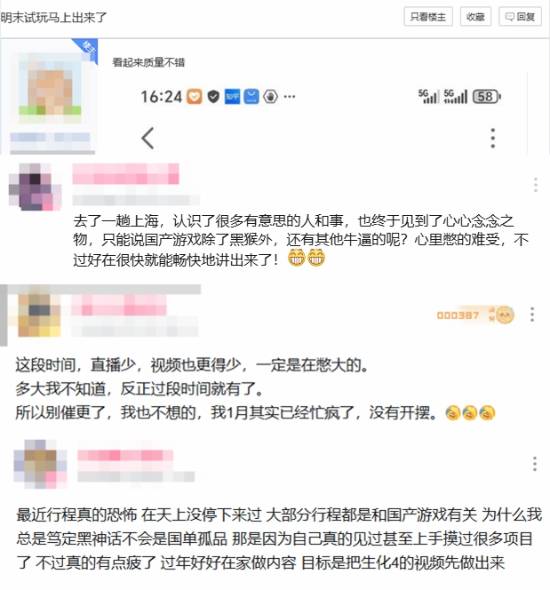Click the purple pixelated avatar
550x590 pixels.
pyautogui.click(x=35, y=187)
